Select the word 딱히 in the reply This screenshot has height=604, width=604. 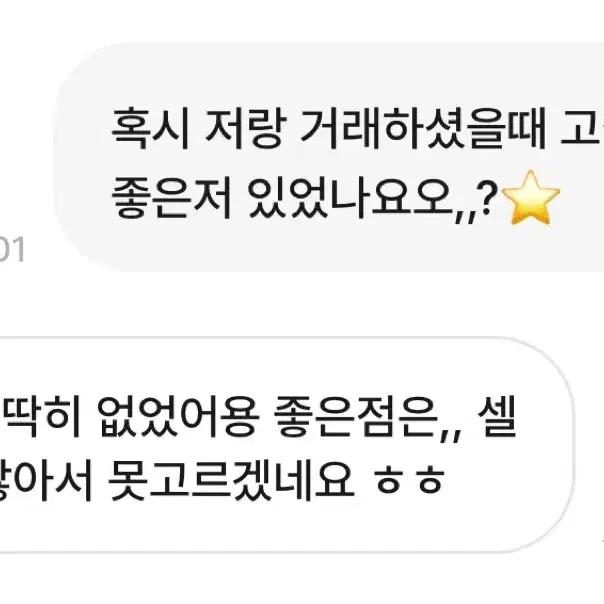41,418
